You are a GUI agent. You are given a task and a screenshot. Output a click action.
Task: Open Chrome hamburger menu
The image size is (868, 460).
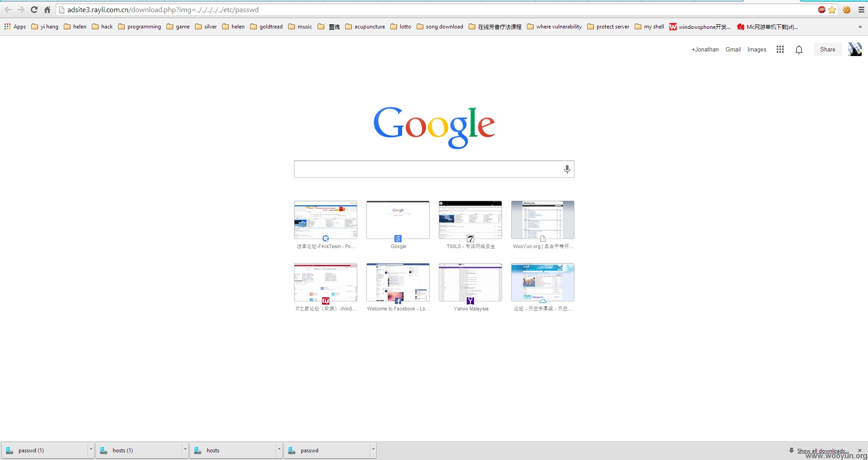coord(861,9)
